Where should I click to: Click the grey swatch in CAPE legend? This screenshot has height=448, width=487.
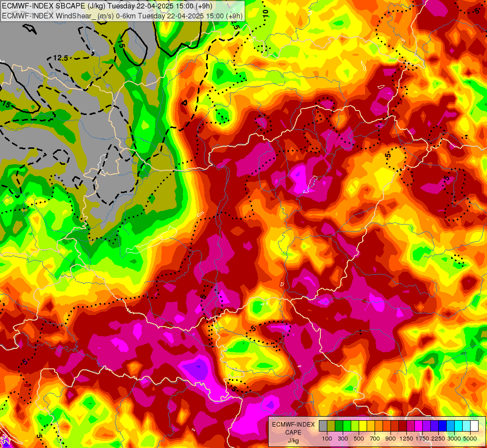pyautogui.click(x=323, y=426)
